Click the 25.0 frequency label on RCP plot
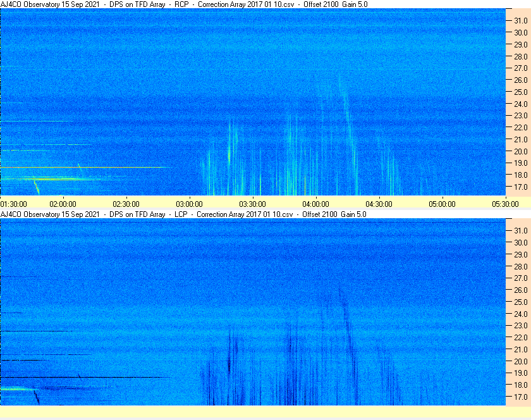531x420 pixels. (521, 92)
